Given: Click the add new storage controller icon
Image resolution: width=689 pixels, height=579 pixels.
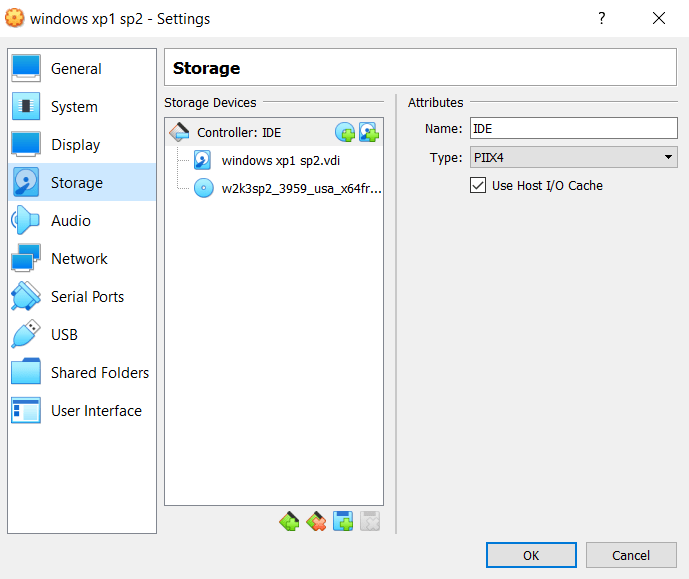Looking at the screenshot, I should [x=289, y=521].
